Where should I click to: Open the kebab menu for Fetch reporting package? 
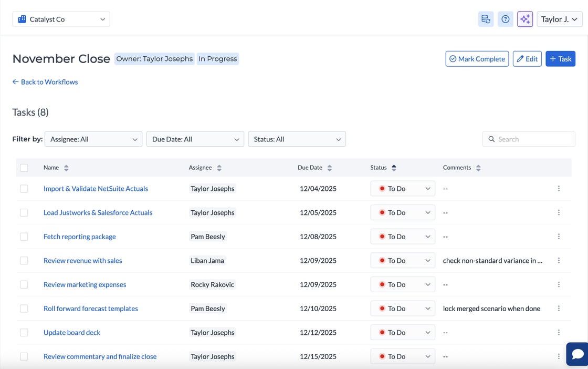click(559, 237)
